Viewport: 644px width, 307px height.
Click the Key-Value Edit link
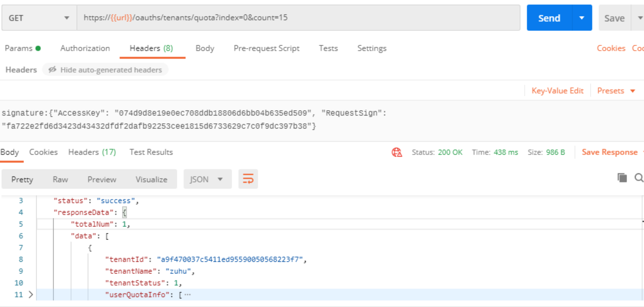(x=557, y=91)
